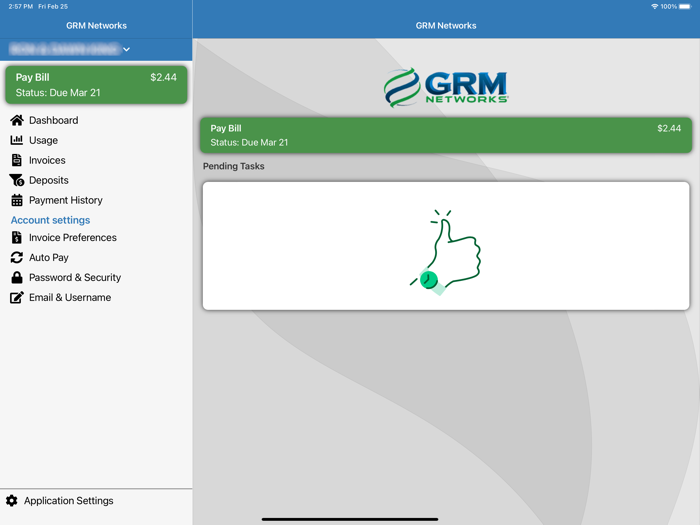Click the Invoice Preferences file icon
700x525 pixels.
pyautogui.click(x=17, y=238)
